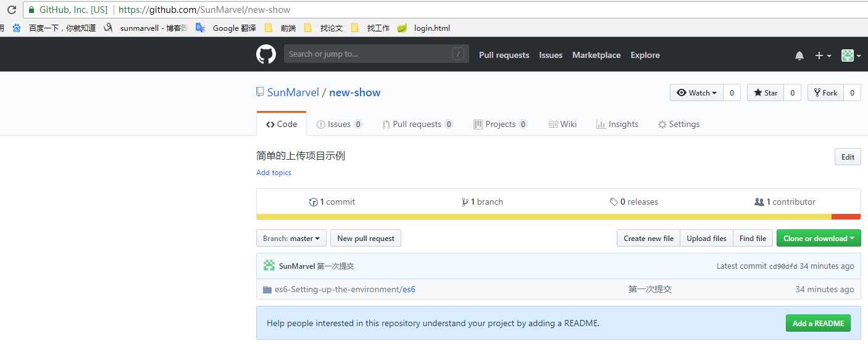Click the browser address bar URL
The image size is (868, 344).
pos(204,10)
